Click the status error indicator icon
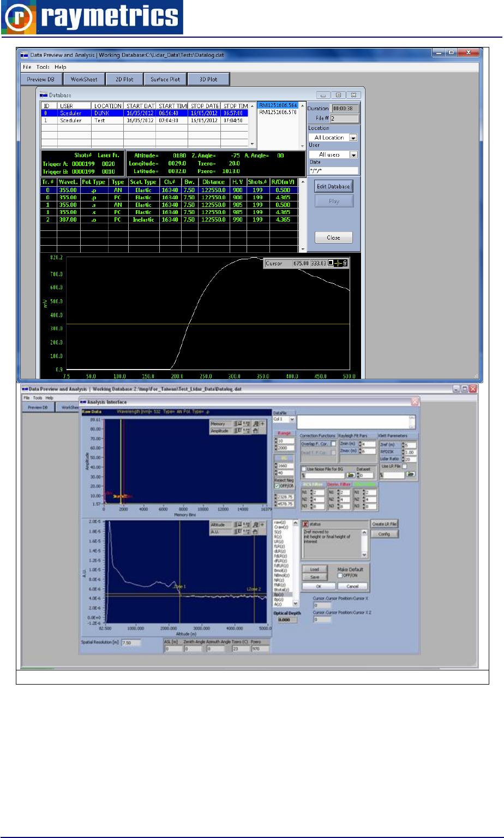This screenshot has width=504, height=838. [305, 524]
